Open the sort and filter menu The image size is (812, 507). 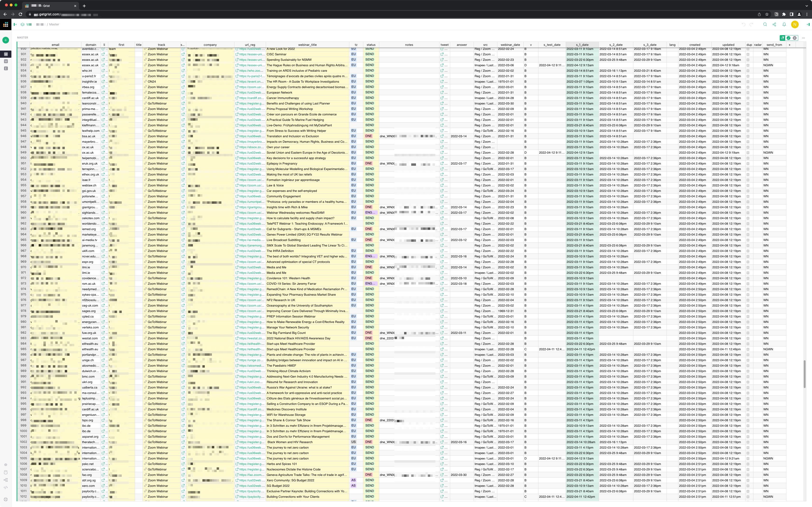tap(783, 38)
